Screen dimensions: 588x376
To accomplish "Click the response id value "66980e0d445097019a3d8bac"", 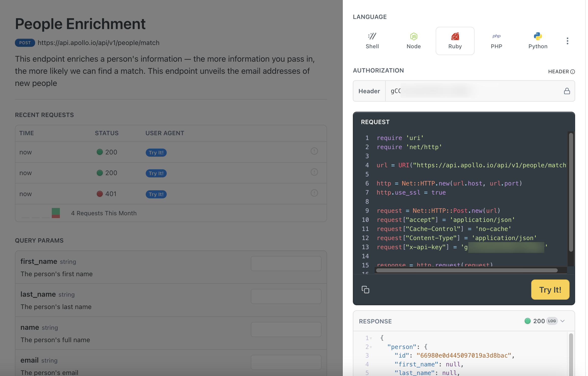I will 464,356.
